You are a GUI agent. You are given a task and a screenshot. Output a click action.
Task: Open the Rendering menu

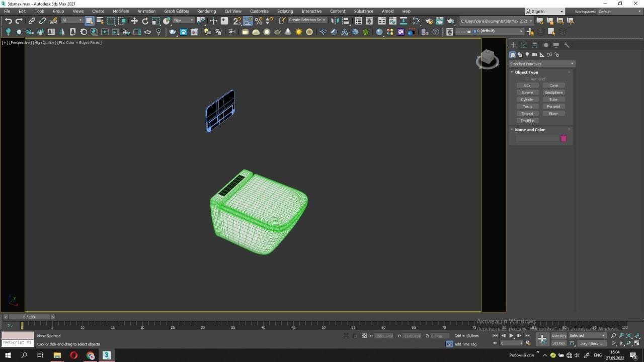(x=206, y=11)
